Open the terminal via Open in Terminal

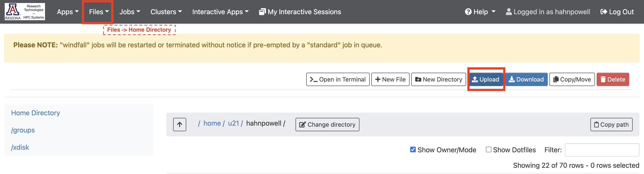(x=338, y=80)
